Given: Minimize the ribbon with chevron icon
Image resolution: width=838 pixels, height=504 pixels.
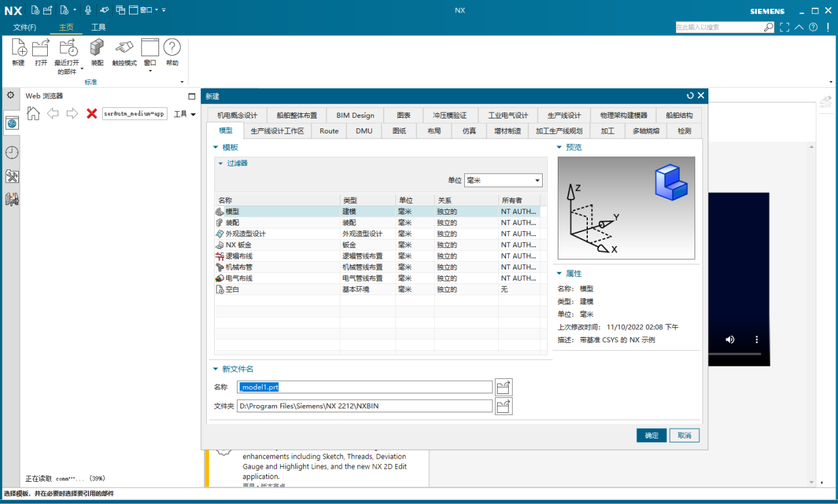Looking at the screenshot, I should pyautogui.click(x=799, y=27).
